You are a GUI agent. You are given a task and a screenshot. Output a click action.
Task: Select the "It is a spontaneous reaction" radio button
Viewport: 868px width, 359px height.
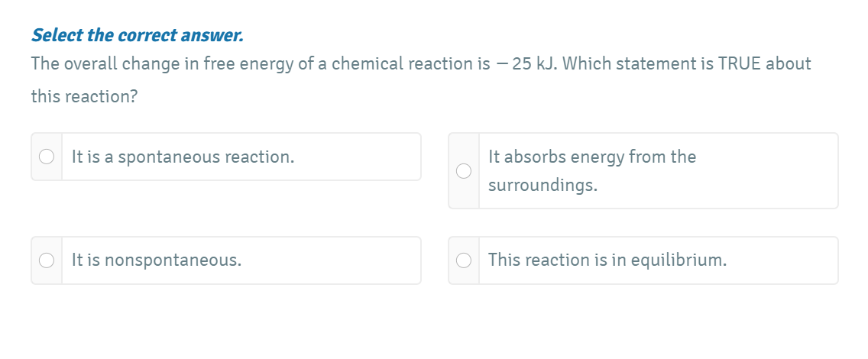[47, 157]
